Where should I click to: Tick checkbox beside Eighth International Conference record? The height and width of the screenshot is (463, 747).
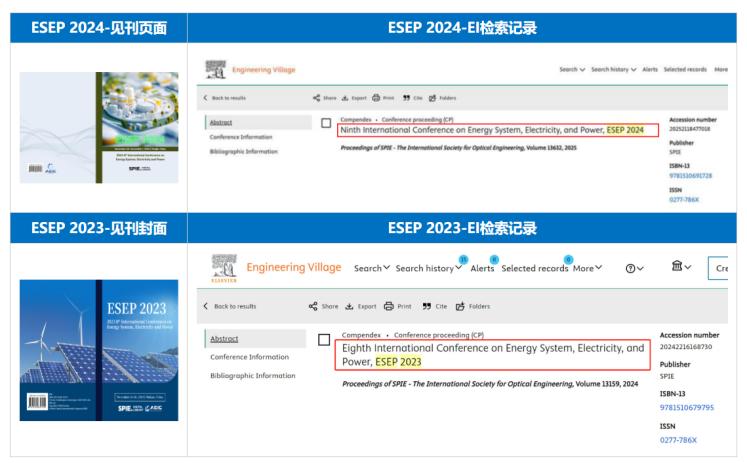[x=324, y=340]
